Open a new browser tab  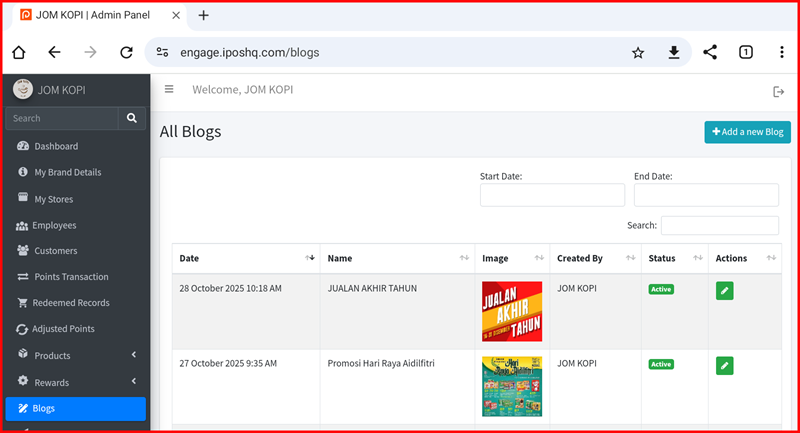(x=203, y=15)
